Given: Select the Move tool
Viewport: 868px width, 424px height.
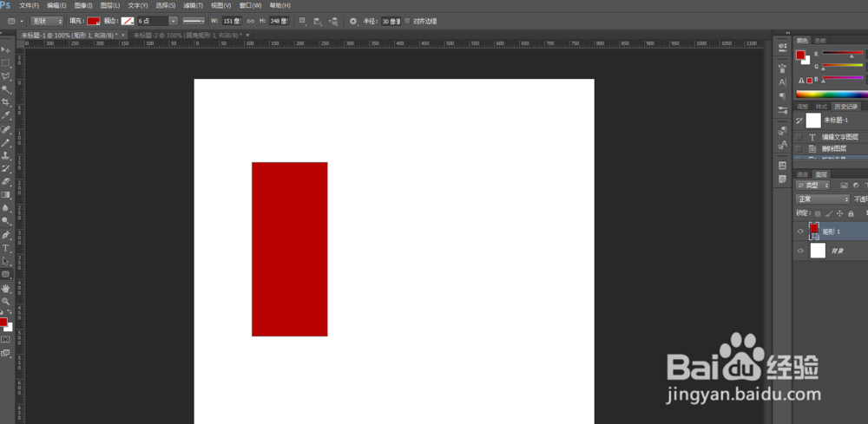Looking at the screenshot, I should coord(5,49).
